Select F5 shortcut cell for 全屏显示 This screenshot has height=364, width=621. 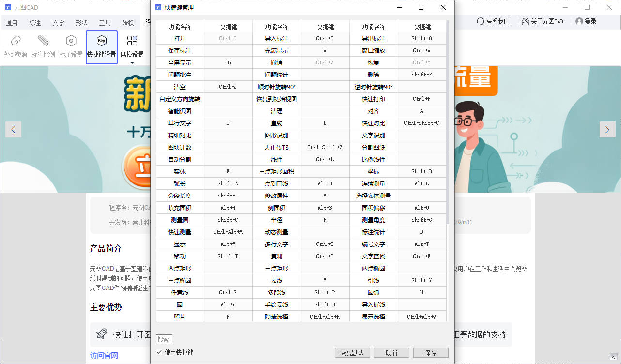[228, 62]
